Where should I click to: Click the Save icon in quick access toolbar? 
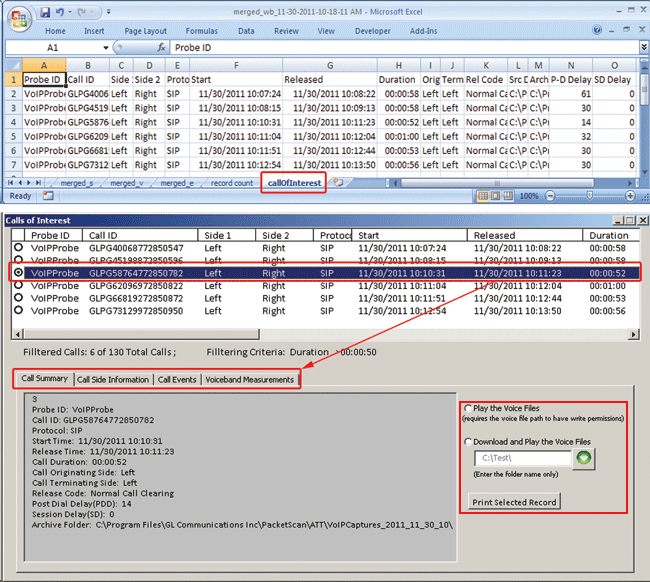coord(45,12)
